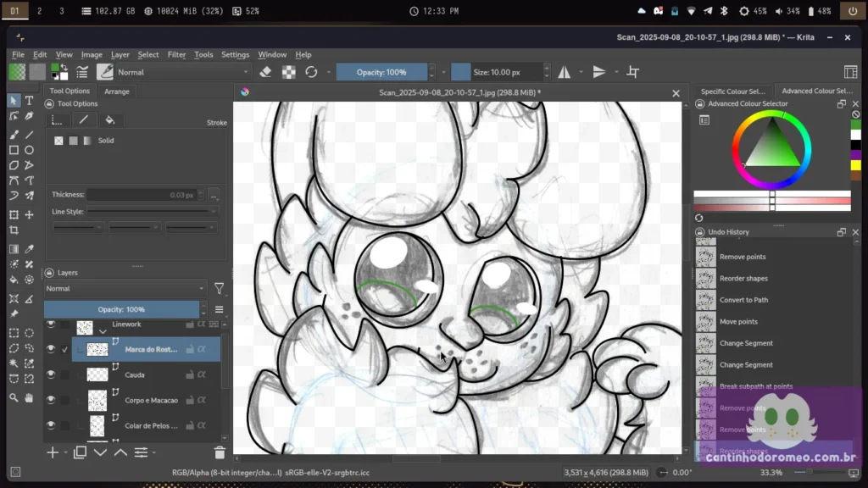Toggle preserve alpha in the toolbar
Screen dimensions: 868x488
[x=289, y=72]
